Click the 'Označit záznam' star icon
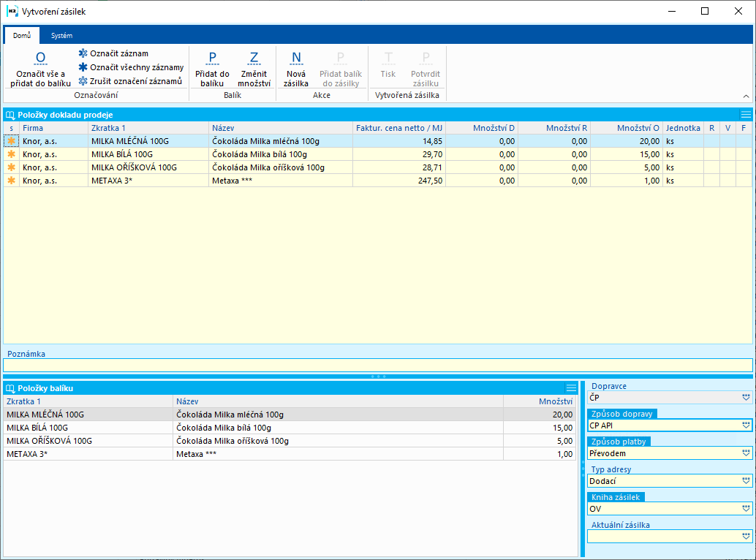Image resolution: width=756 pixels, height=560 pixels. [x=83, y=53]
